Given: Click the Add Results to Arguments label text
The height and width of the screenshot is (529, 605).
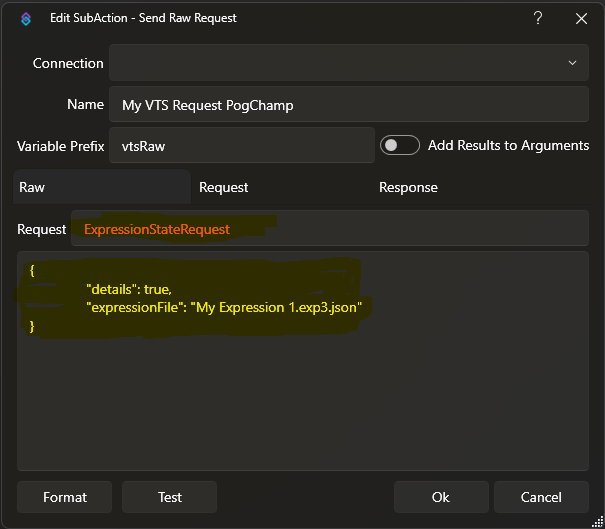Looking at the screenshot, I should pyautogui.click(x=508, y=145).
